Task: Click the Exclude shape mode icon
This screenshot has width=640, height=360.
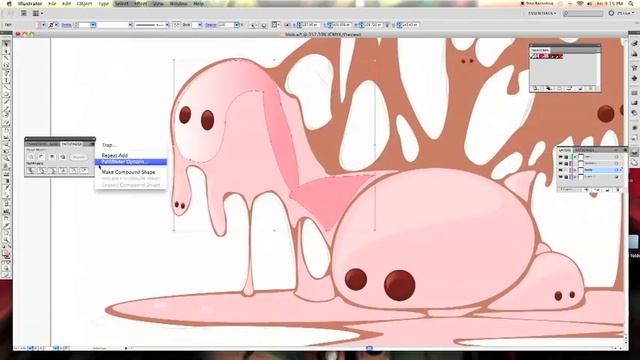Action: pos(62,157)
